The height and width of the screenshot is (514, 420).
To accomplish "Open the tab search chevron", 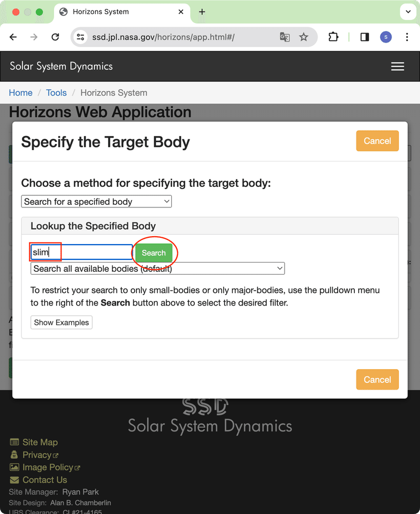I will [x=407, y=12].
